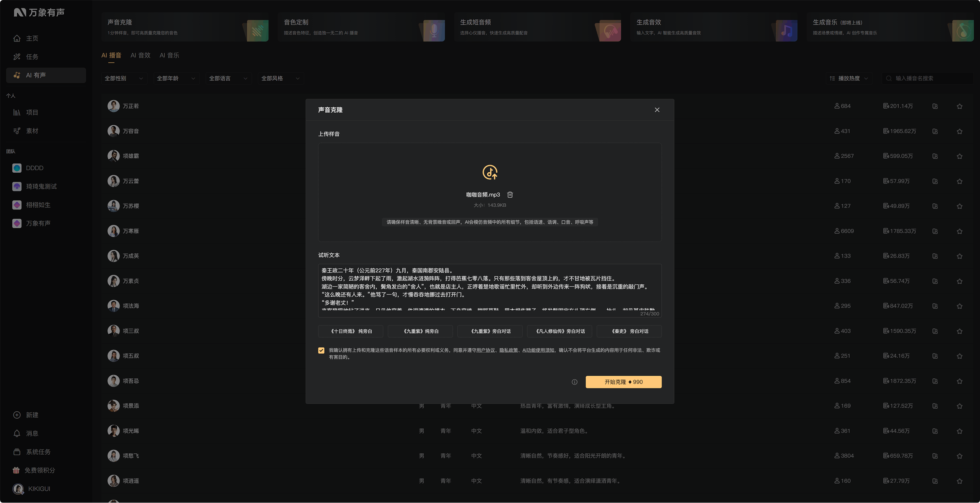Click the 试听文本 text area
Screen dimensions: 980x503
(x=490, y=290)
